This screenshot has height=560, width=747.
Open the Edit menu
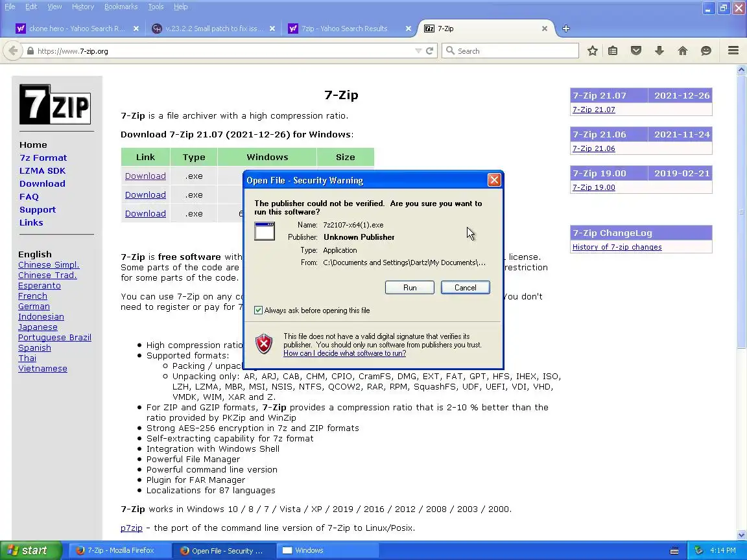tap(31, 6)
